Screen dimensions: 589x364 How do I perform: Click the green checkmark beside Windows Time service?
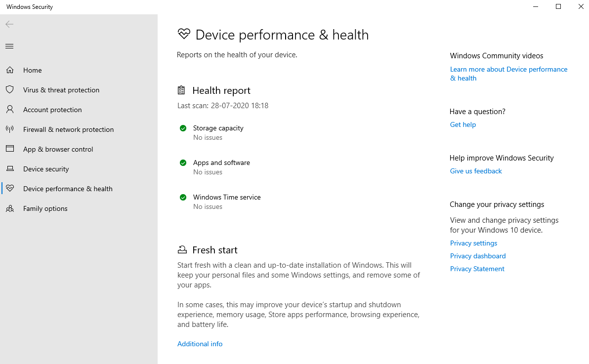click(183, 197)
